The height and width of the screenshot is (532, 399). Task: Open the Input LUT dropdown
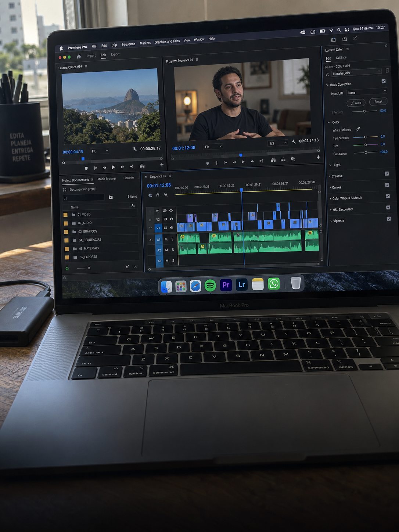tap(367, 91)
